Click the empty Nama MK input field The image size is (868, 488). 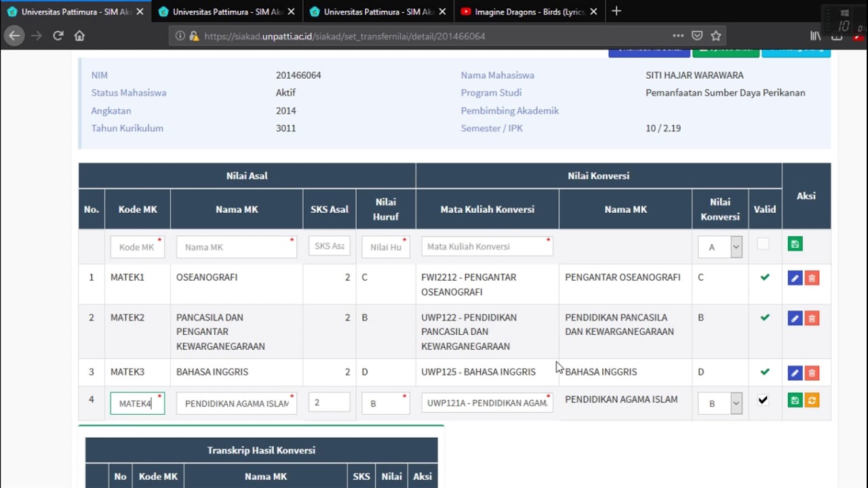coord(237,247)
